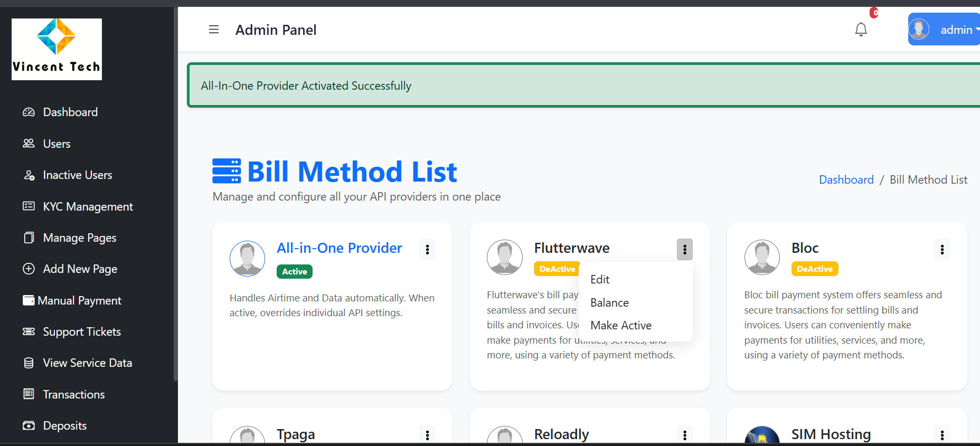This screenshot has height=446, width=980.
Task: Toggle Flutterwave's DeActive status badge
Action: (557, 269)
